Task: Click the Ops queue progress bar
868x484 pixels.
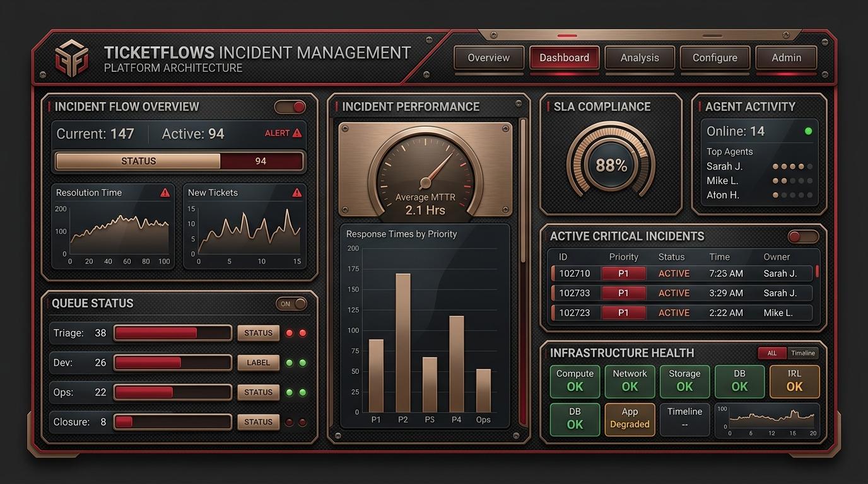Action: [x=173, y=392]
